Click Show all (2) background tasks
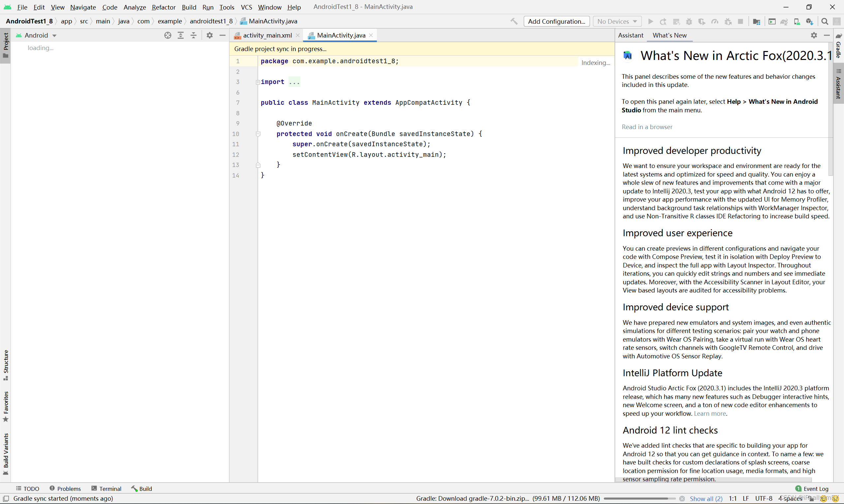Viewport: 844px width, 504px height. click(706, 499)
